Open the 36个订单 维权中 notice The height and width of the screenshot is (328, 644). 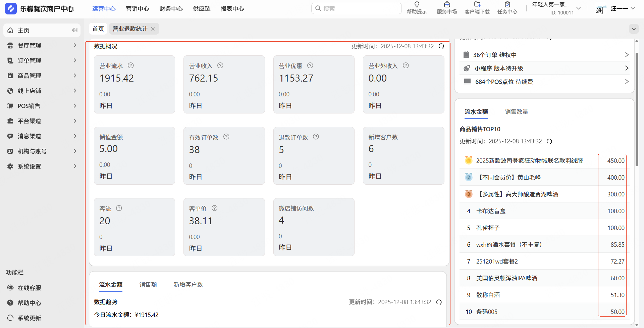coord(544,55)
